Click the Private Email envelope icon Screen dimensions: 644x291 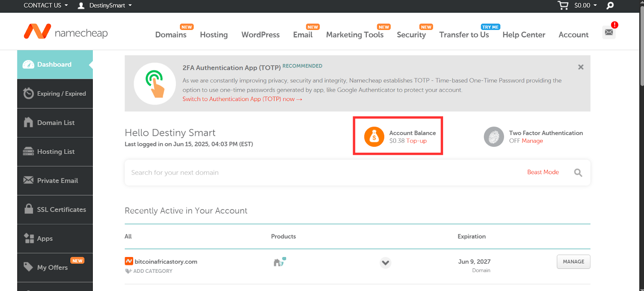pyautogui.click(x=28, y=180)
